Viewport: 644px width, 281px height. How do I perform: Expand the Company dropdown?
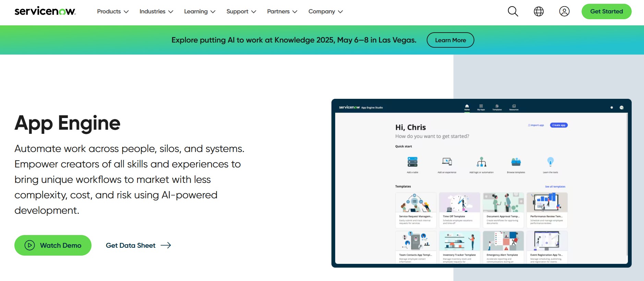pyautogui.click(x=325, y=11)
